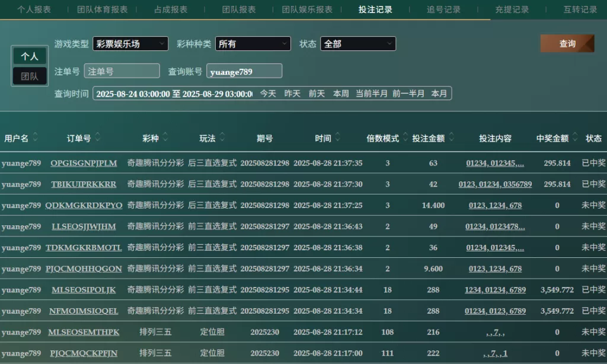This screenshot has width=607, height=364.
Task: Open order PJQCMQCKPFJN details
Action: pos(84,353)
